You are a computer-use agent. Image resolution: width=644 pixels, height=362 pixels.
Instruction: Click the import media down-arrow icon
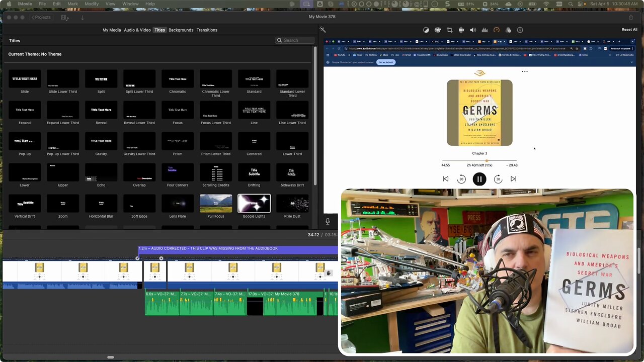[x=83, y=17]
